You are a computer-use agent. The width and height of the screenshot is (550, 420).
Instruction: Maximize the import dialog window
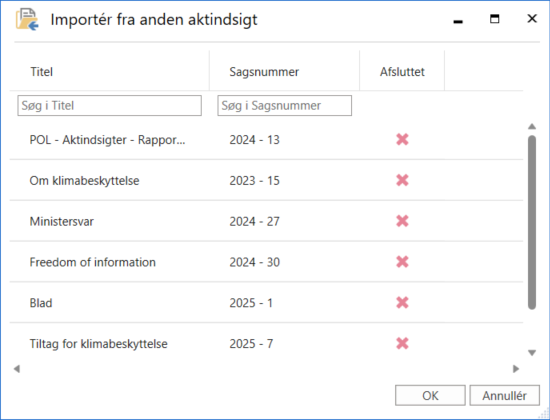(x=495, y=19)
